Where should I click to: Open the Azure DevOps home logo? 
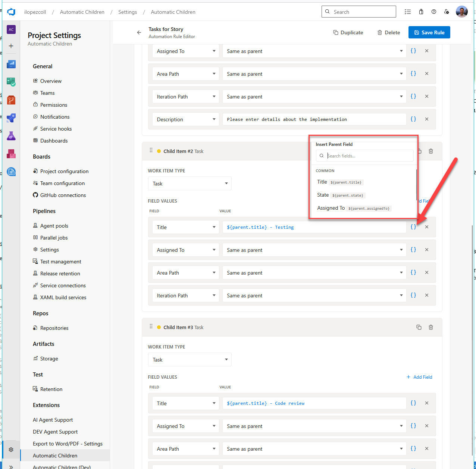pos(11,12)
